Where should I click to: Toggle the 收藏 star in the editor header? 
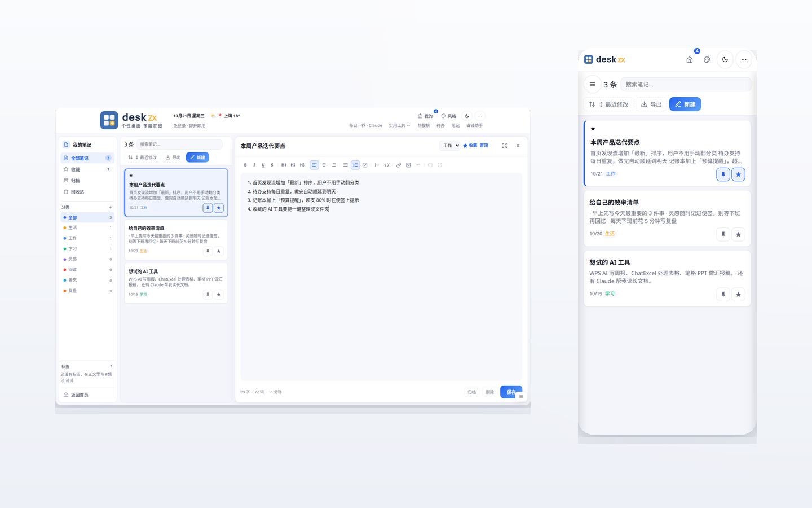(470, 146)
